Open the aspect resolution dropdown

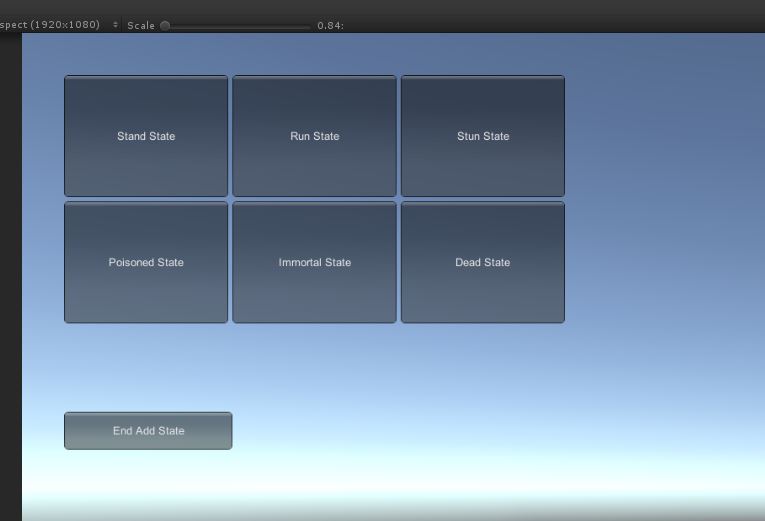[x=59, y=25]
